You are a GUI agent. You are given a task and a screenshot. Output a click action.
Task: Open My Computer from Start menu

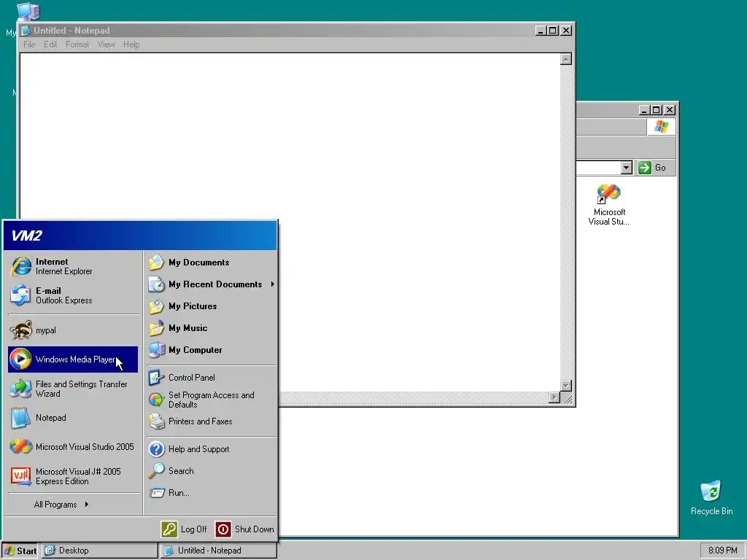pyautogui.click(x=212, y=350)
